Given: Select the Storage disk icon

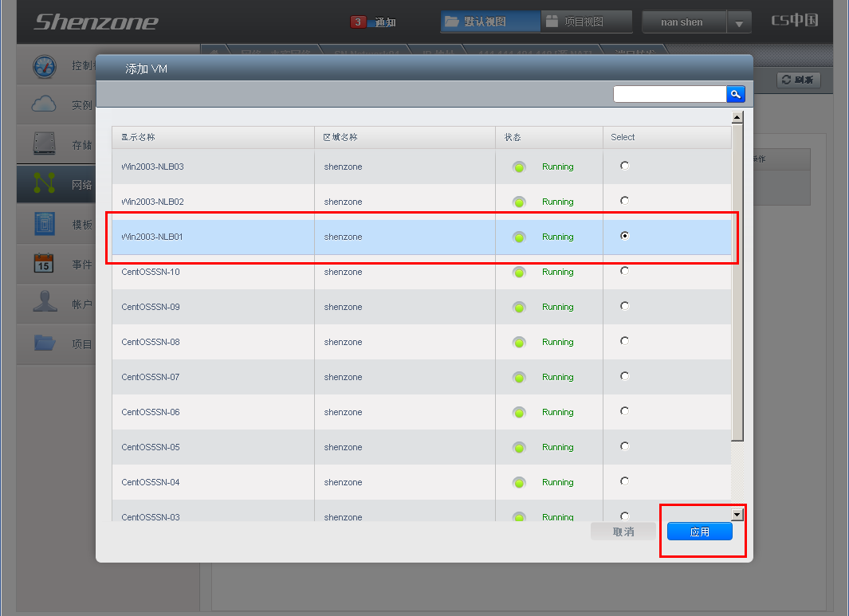Looking at the screenshot, I should point(45,144).
